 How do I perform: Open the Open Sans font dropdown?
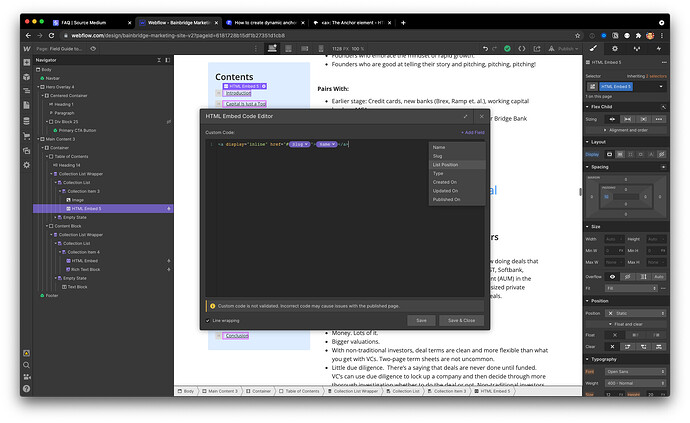pyautogui.click(x=635, y=372)
